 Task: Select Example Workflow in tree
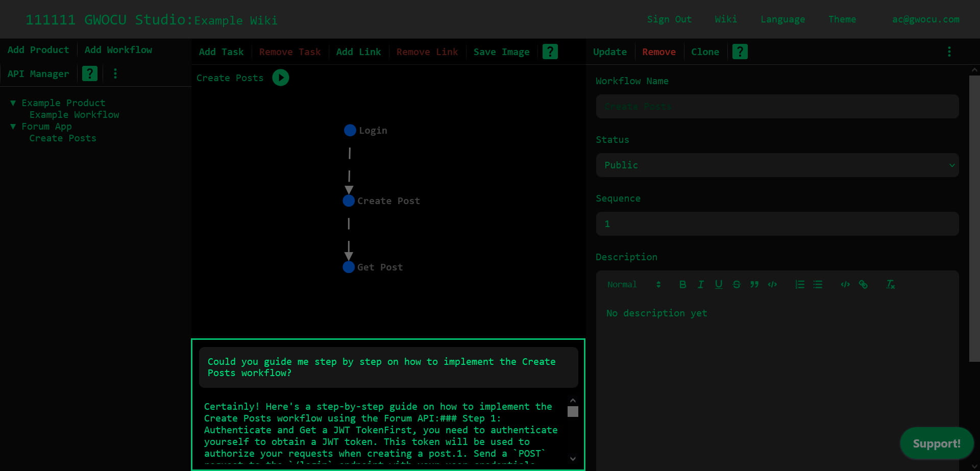click(x=74, y=114)
